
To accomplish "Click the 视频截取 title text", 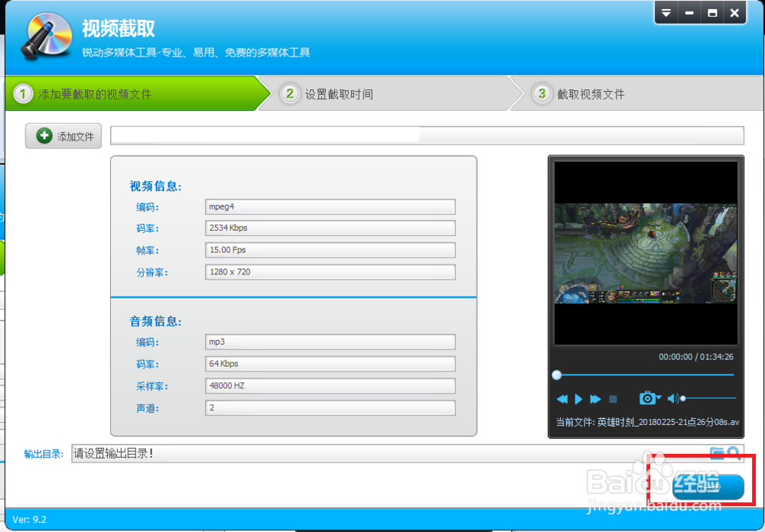I will (119, 29).
